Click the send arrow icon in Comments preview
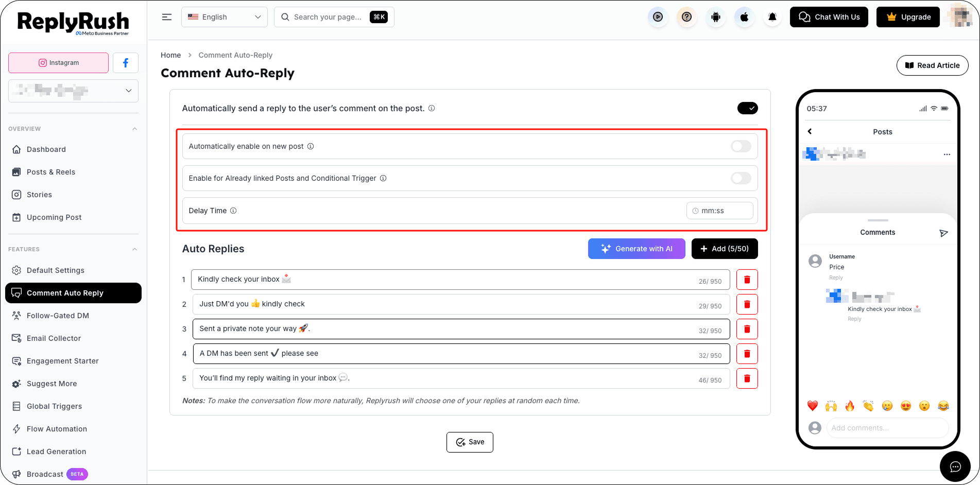 [x=943, y=233]
